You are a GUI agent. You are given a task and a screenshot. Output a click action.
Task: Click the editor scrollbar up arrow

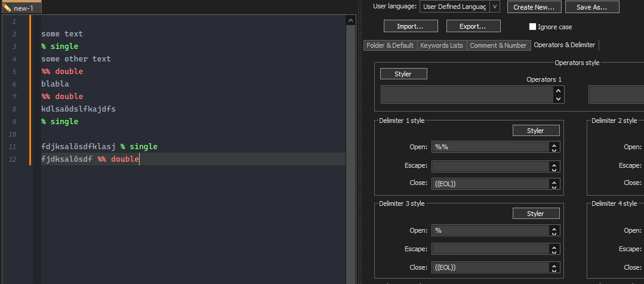(350, 21)
